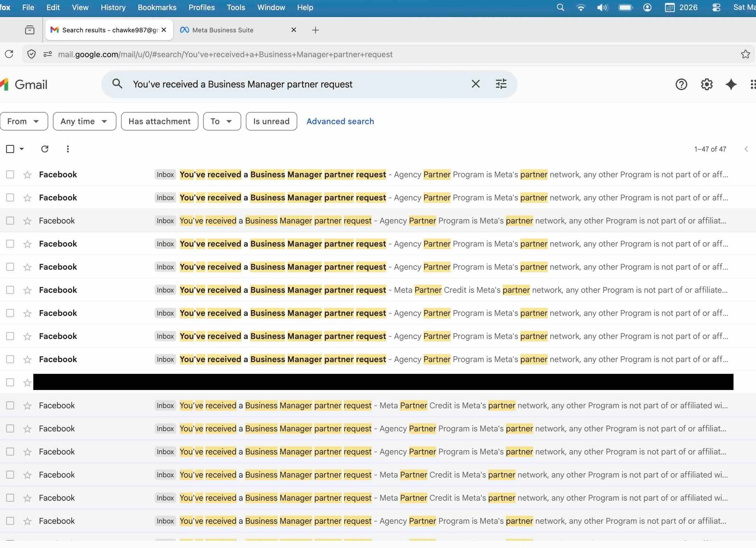Select the second Facebook email checkbox
The height and width of the screenshot is (548, 756).
[x=10, y=197]
